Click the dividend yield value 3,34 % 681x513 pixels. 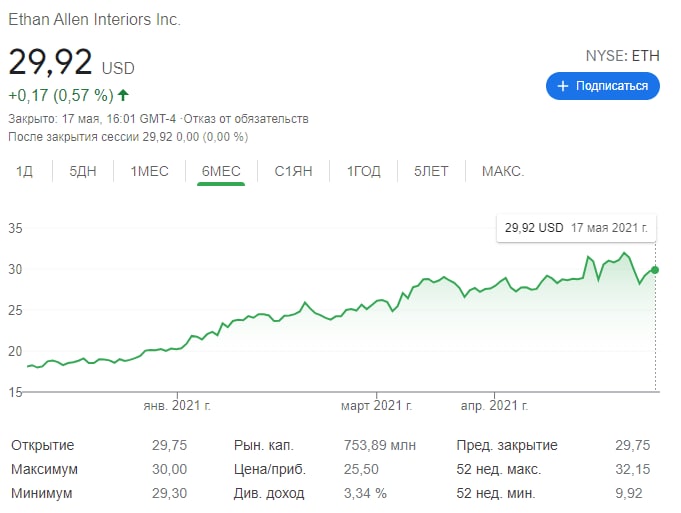365,493
